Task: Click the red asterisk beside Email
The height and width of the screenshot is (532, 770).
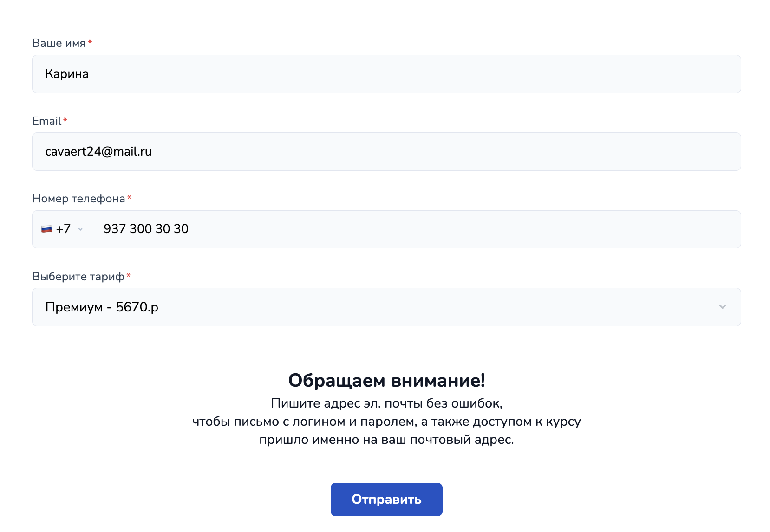Action: [65, 120]
